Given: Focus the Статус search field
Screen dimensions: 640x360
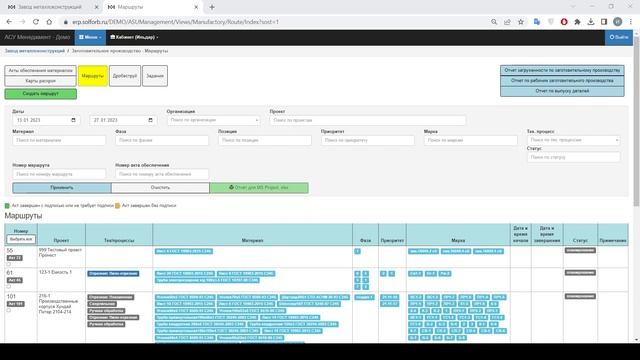Looking at the screenshot, I should tap(573, 157).
